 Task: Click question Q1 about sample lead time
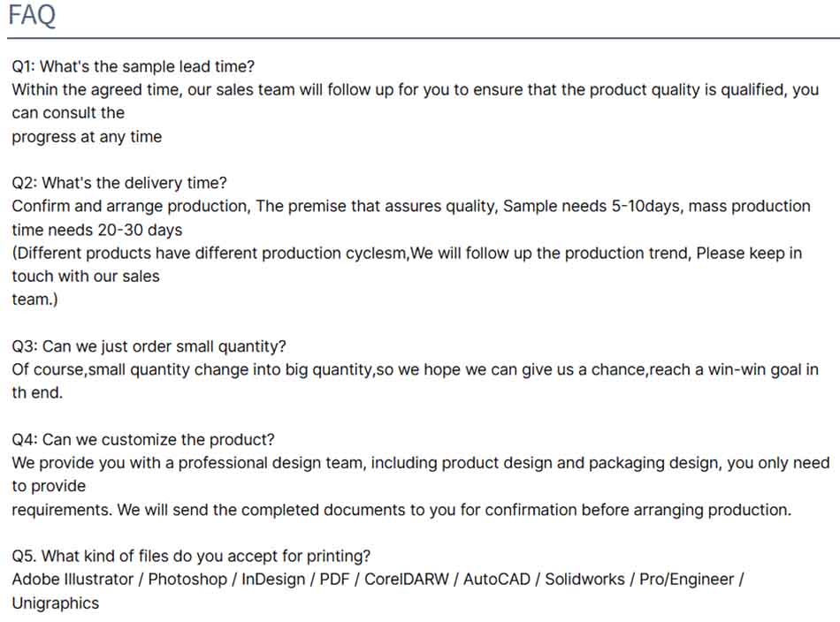point(133,66)
